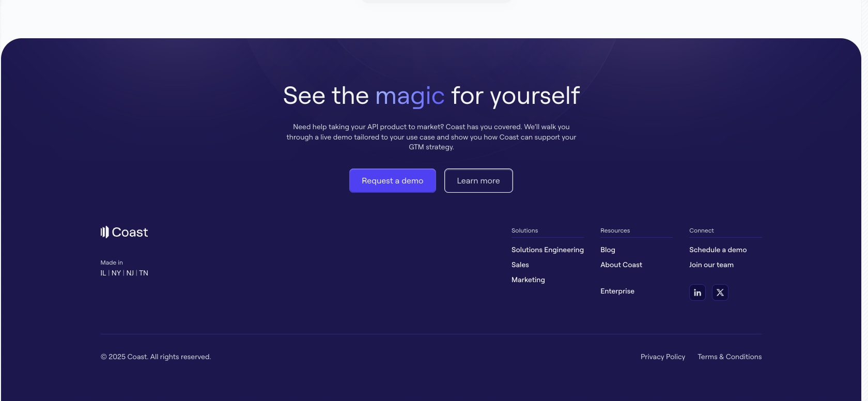Viewport: 868px width, 401px height.
Task: Open the Sales solutions link
Action: [x=520, y=265]
